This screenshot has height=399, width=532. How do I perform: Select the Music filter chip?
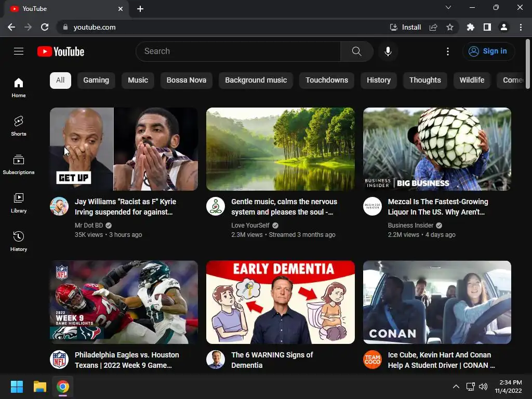(x=138, y=80)
